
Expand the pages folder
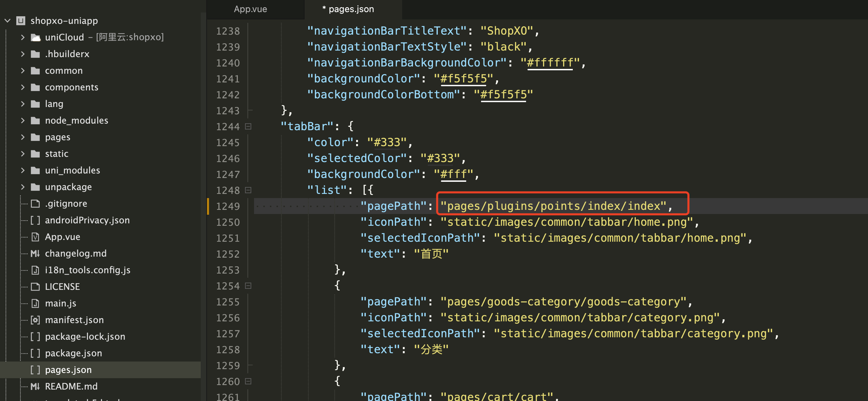(x=23, y=137)
